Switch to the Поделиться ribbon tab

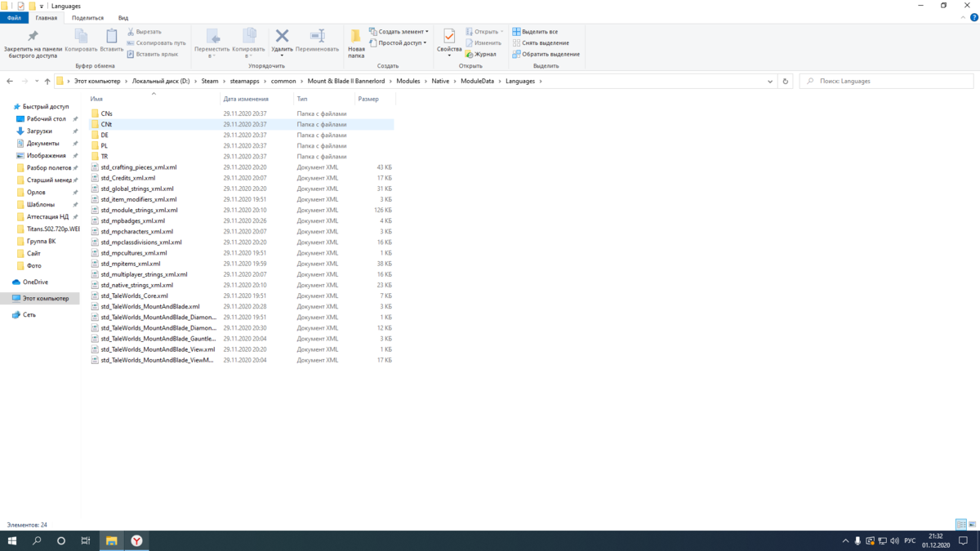87,17
